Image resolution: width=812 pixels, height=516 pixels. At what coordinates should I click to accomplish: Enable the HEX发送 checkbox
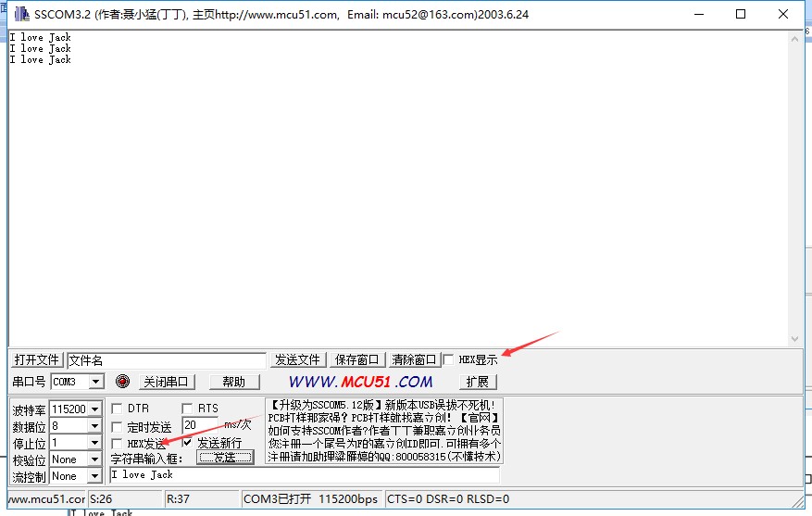(x=117, y=444)
